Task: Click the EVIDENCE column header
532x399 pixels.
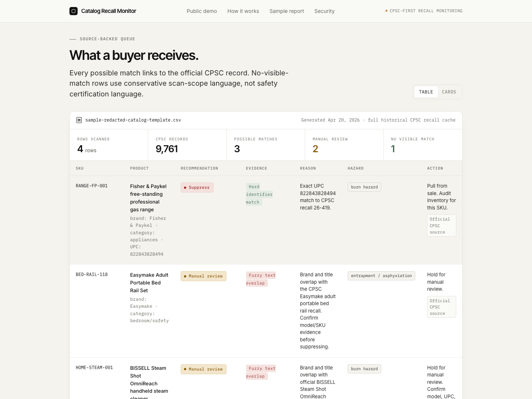Action: pos(256,168)
